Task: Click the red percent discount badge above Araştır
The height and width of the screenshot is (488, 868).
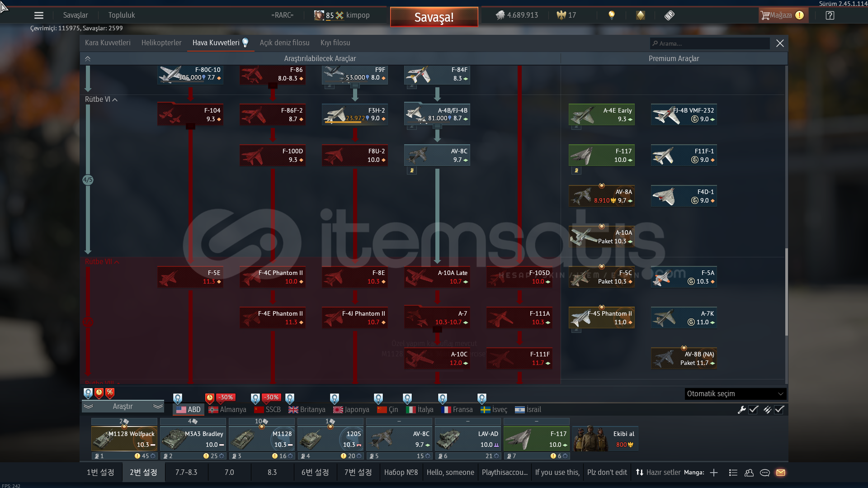Action: [x=110, y=393]
